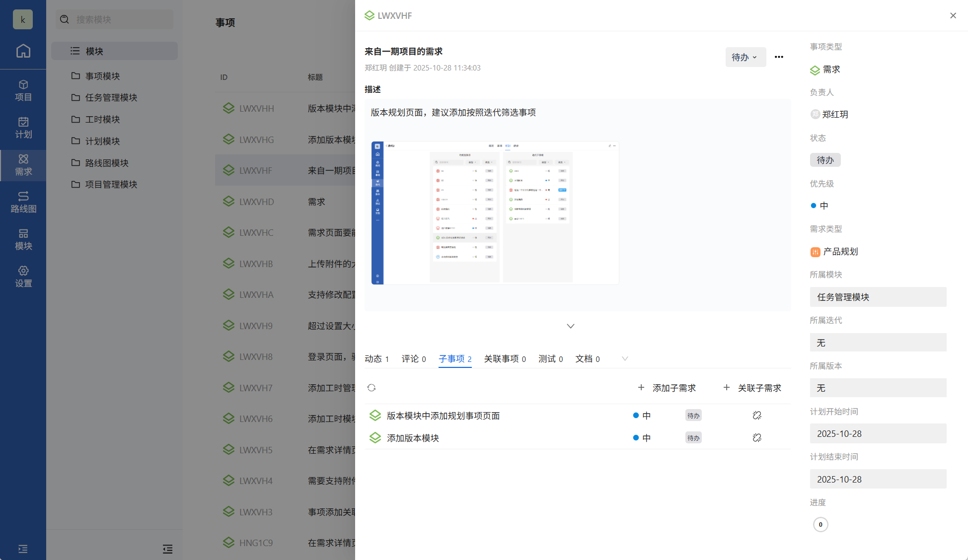The image size is (968, 560).
Task: Open the screenshot thumbnail in the description
Action: 495,213
